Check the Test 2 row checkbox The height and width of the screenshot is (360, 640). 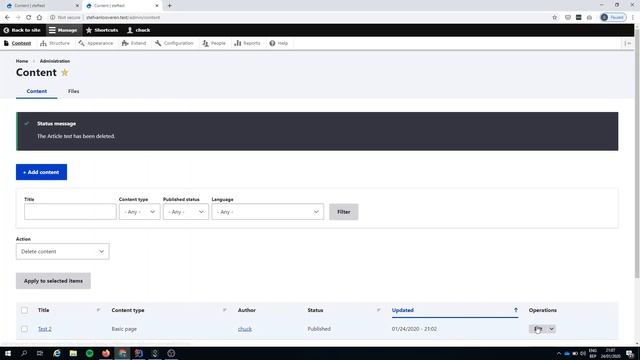click(x=24, y=329)
